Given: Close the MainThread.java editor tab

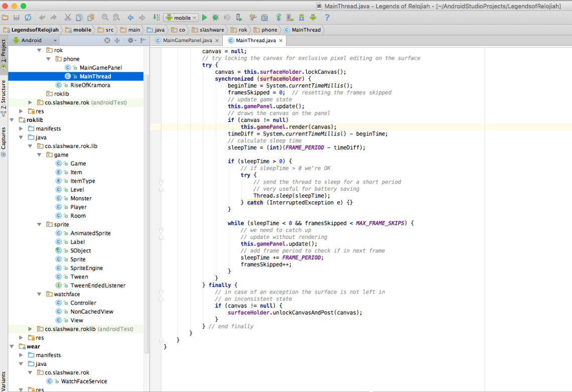Looking at the screenshot, I should click(x=280, y=41).
